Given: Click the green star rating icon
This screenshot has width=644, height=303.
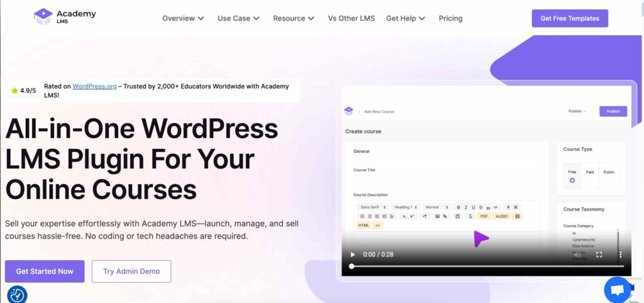Looking at the screenshot, I should point(15,91).
